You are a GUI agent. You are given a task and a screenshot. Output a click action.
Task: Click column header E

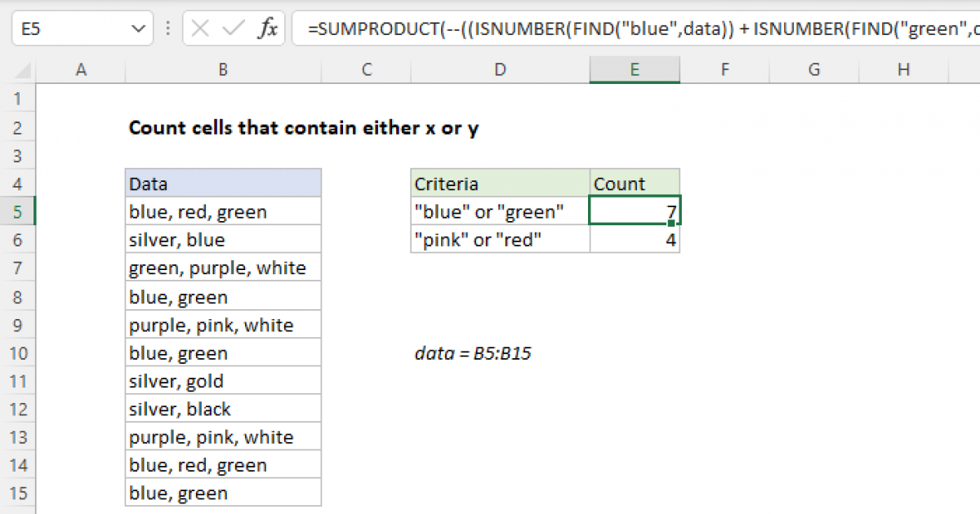635,69
